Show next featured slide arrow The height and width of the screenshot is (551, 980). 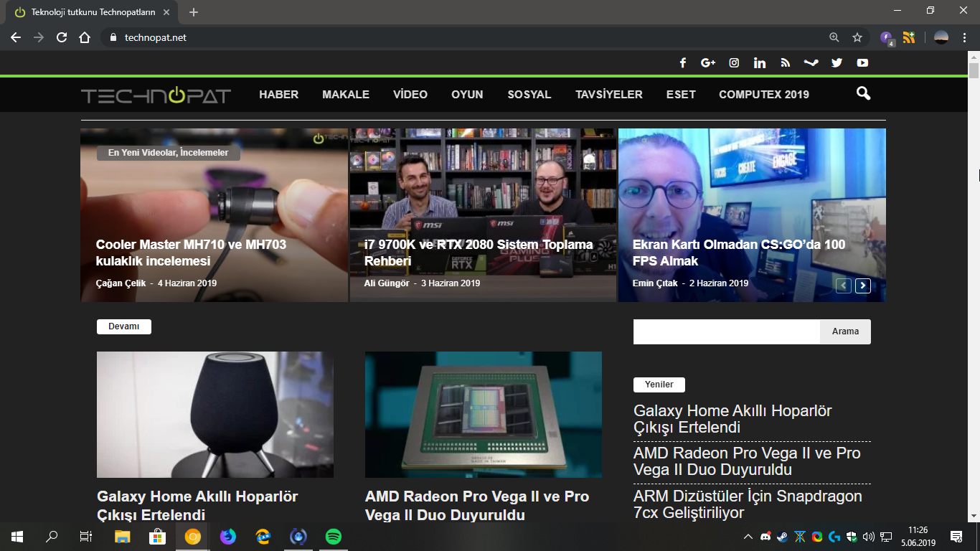pyautogui.click(x=863, y=286)
